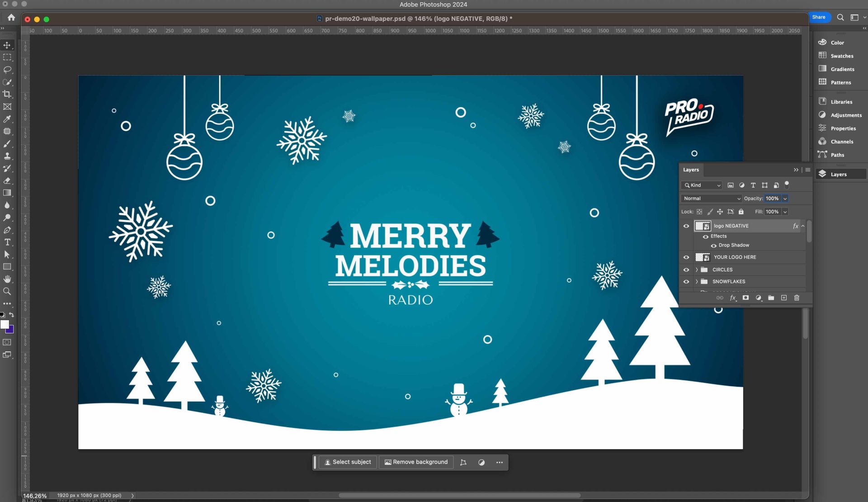Create a new group with the folder icon

click(x=771, y=298)
